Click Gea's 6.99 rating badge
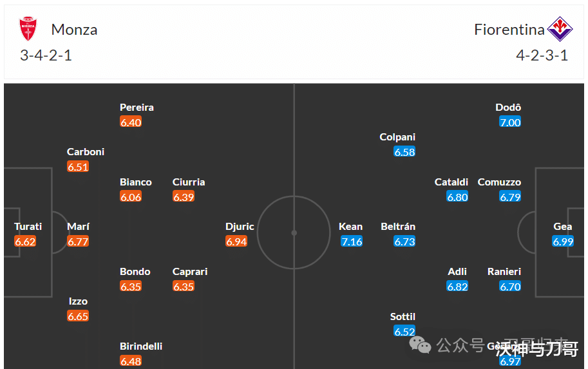Screen dimensions: 588x369 point(563,241)
